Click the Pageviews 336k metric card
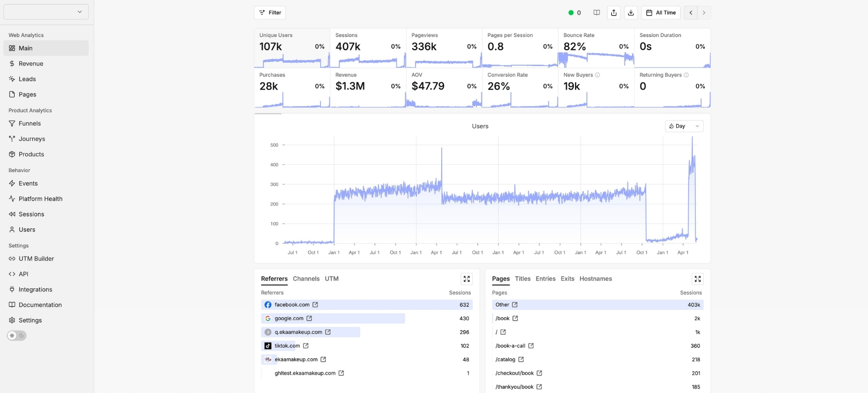This screenshot has width=868, height=393. click(444, 48)
